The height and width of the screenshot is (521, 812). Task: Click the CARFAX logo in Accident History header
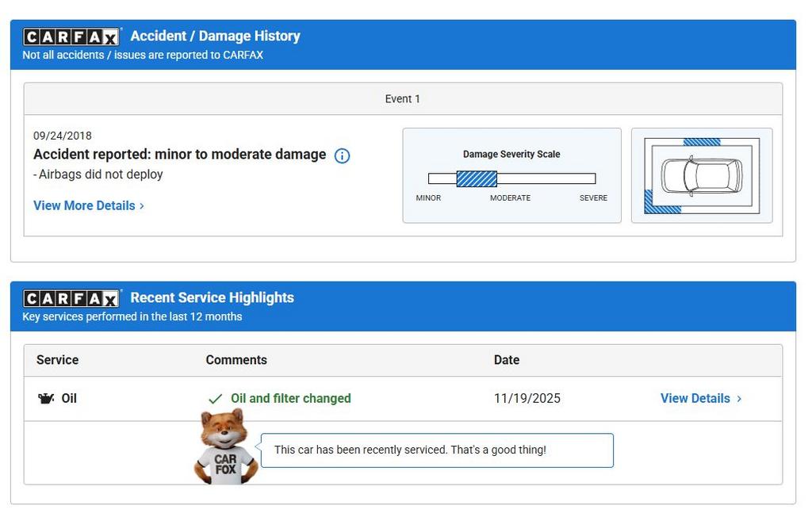point(71,36)
